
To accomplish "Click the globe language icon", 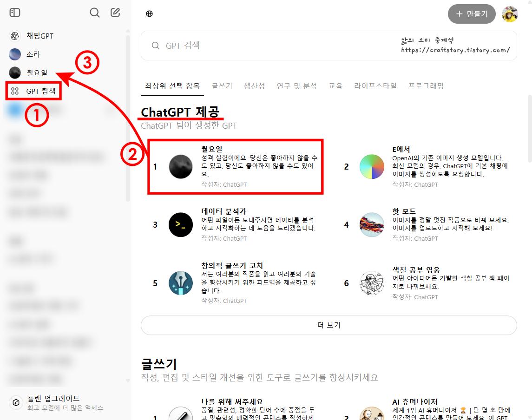I will pos(149,14).
